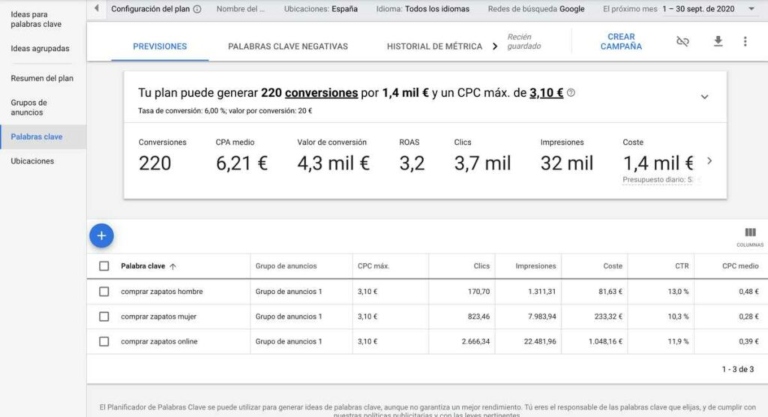Click the info icon beside Configuración del plan

click(197, 9)
